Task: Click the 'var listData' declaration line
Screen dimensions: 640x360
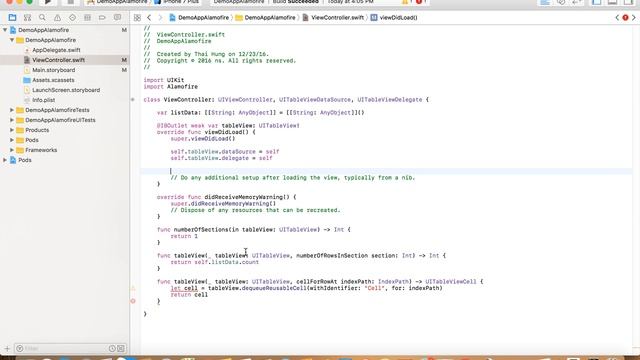Action: pyautogui.click(x=260, y=113)
